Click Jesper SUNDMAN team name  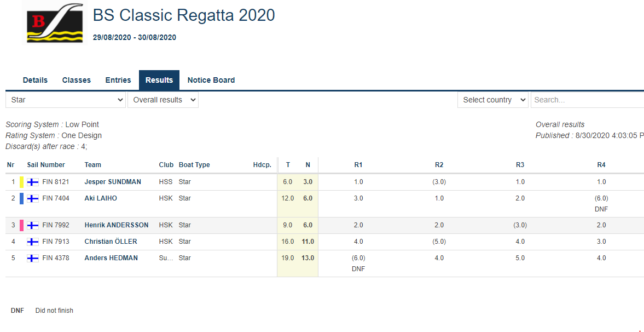click(113, 182)
